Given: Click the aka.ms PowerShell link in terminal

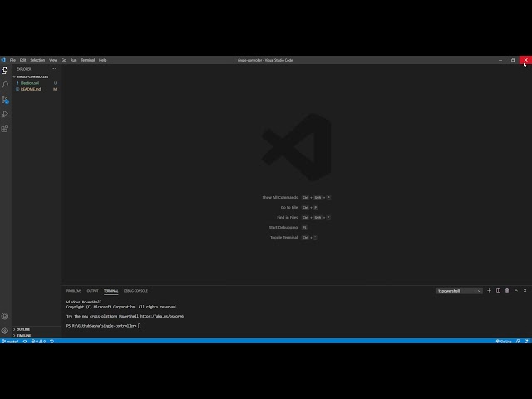Looking at the screenshot, I should pyautogui.click(x=162, y=316).
